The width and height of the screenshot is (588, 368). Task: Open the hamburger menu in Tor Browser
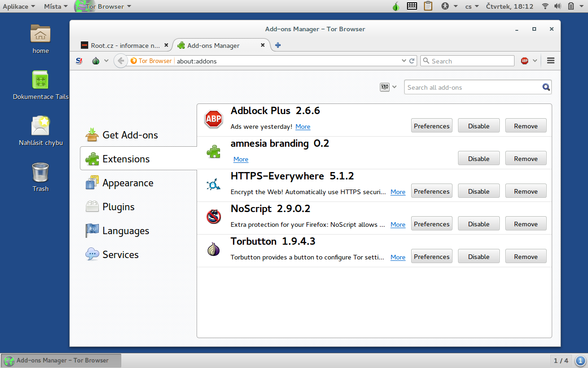(x=551, y=61)
